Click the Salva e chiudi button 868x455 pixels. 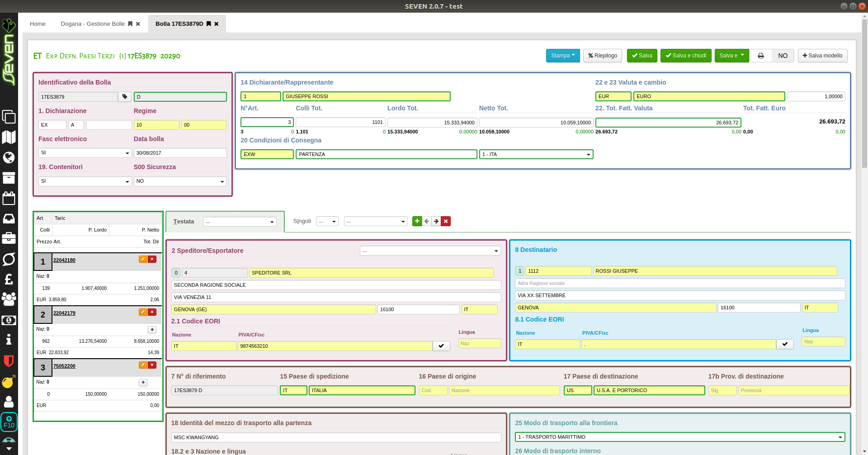click(686, 56)
